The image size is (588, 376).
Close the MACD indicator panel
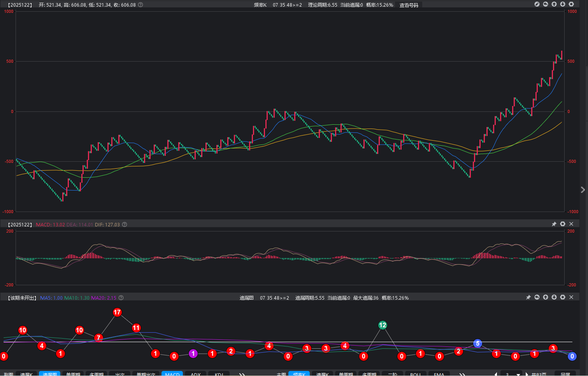571,224
